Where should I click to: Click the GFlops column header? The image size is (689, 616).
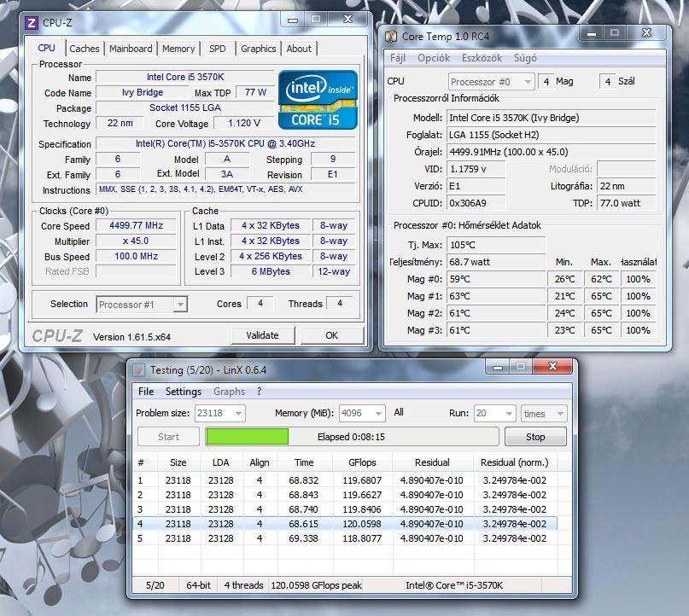pos(362,462)
